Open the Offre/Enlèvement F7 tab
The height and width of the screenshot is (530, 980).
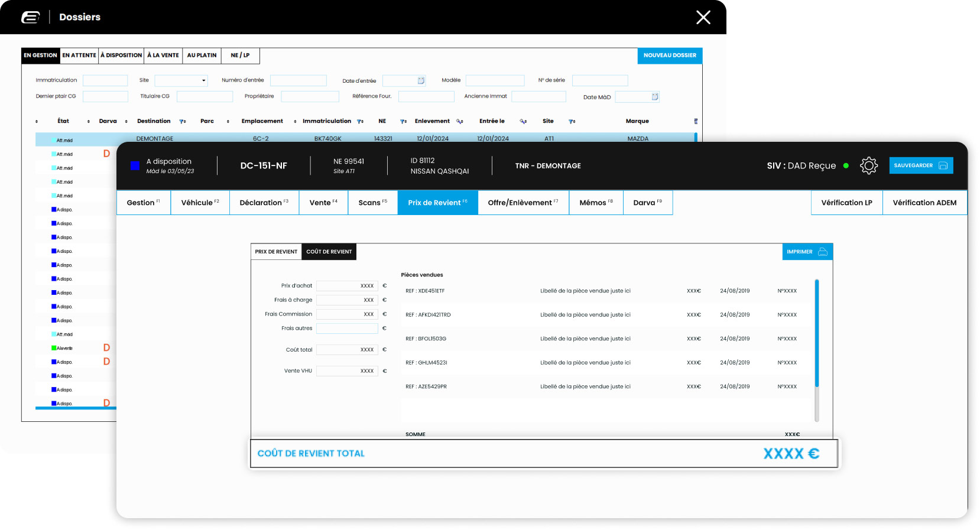(x=523, y=203)
